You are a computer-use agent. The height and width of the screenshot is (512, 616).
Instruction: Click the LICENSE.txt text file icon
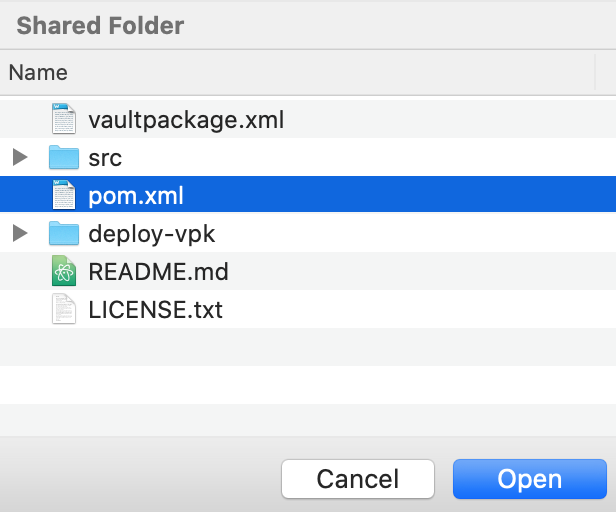point(64,309)
